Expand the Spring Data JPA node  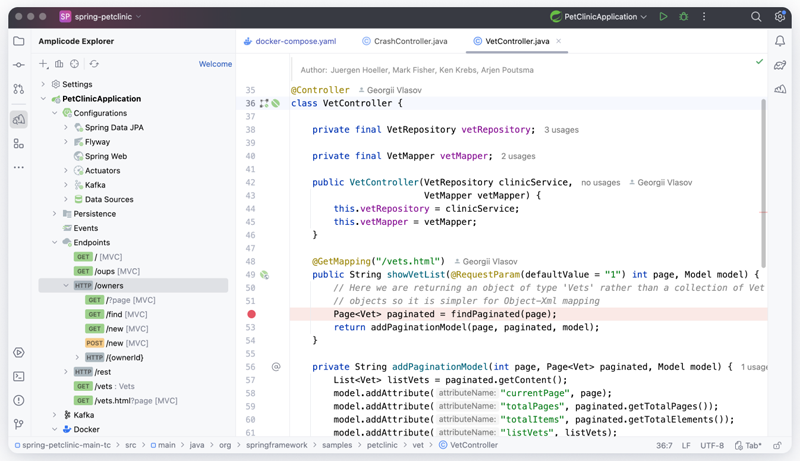pyautogui.click(x=66, y=127)
